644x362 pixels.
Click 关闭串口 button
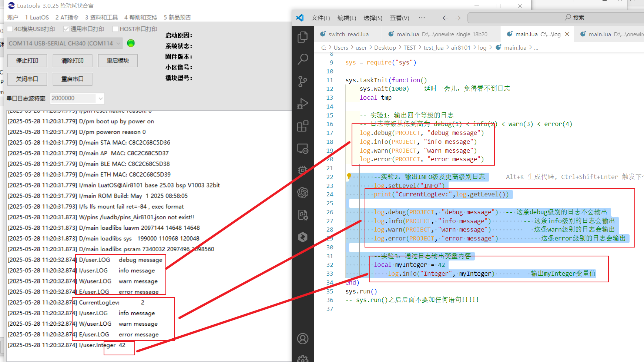pos(27,79)
